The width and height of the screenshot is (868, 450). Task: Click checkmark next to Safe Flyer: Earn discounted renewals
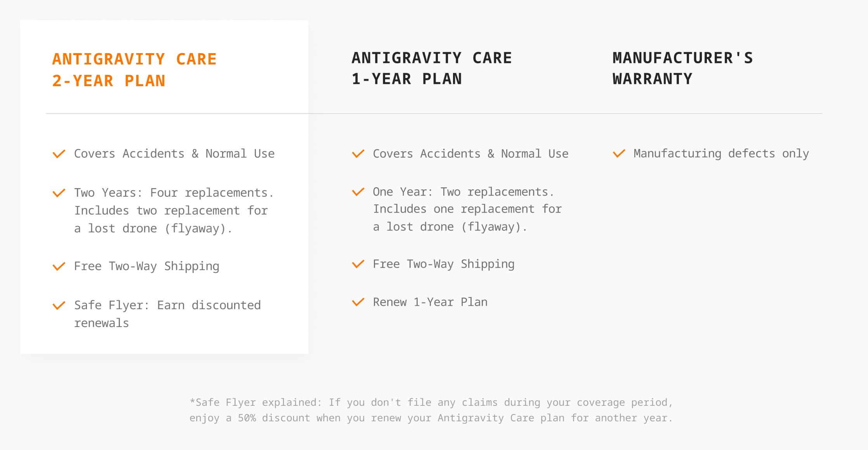(x=59, y=306)
